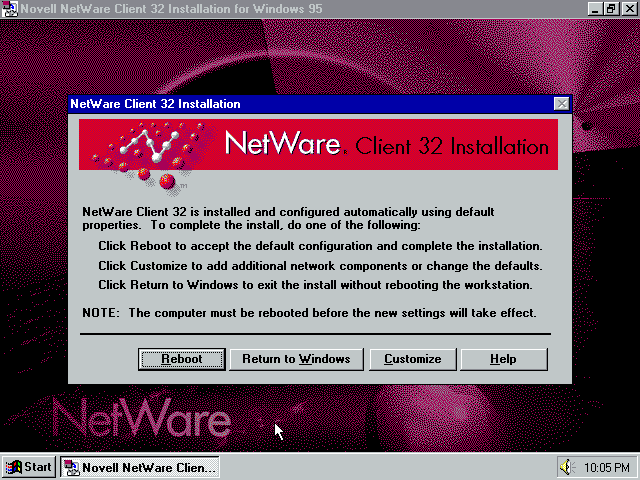
Task: Minimize the Novell NetWare installation window
Action: click(595, 9)
